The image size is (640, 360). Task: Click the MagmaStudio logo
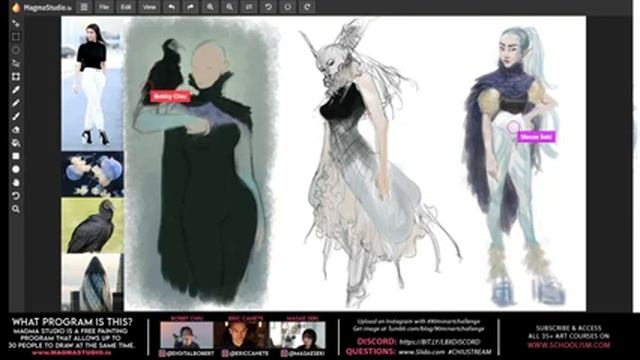[x=41, y=7]
